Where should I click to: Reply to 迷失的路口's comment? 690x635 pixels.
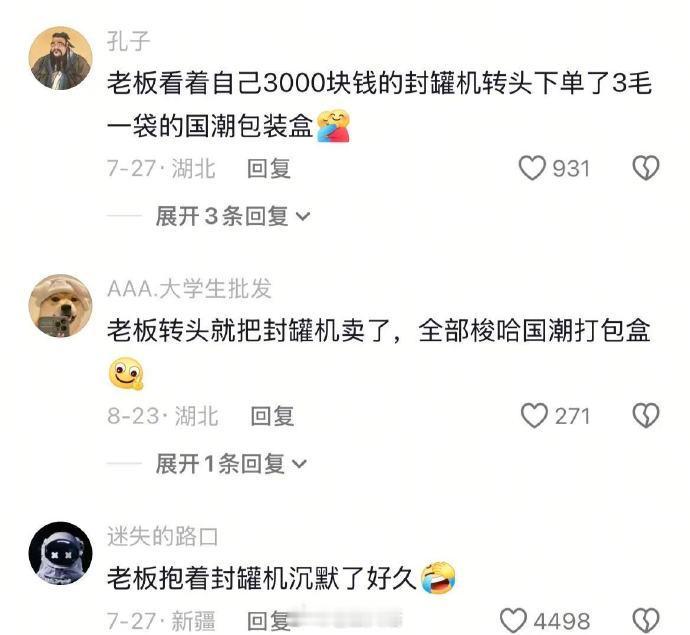pyautogui.click(x=269, y=621)
